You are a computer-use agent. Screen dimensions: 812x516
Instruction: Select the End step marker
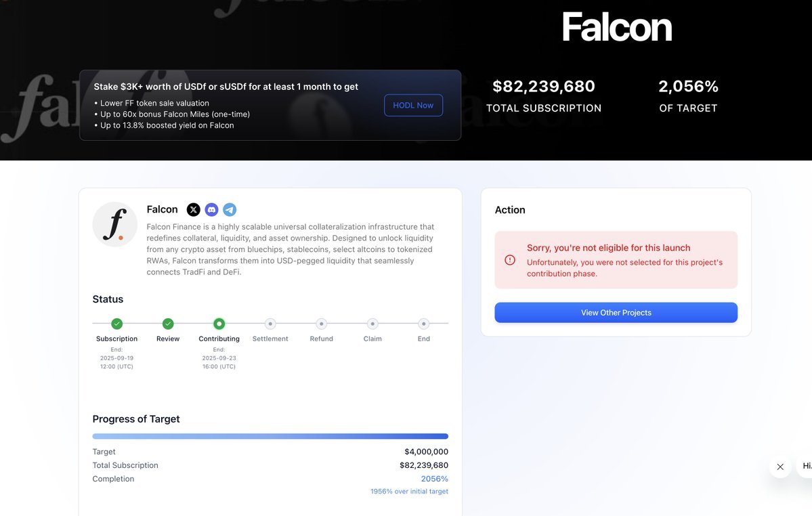coord(423,324)
